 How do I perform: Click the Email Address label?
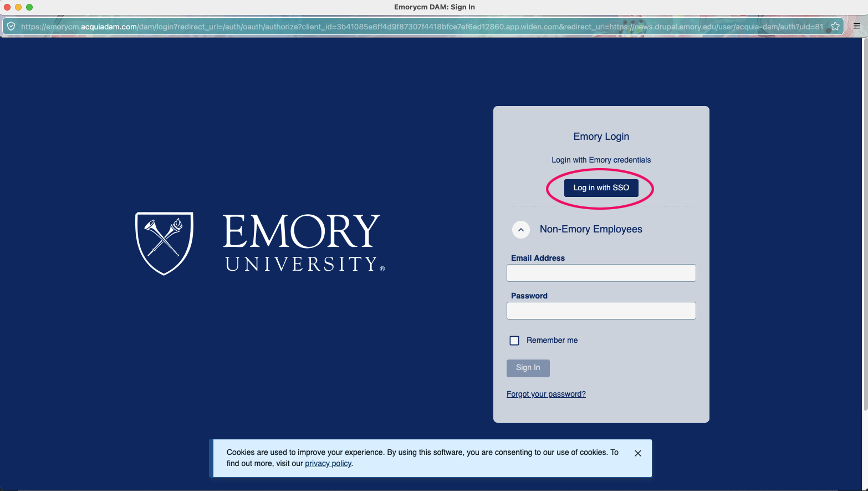(x=538, y=258)
